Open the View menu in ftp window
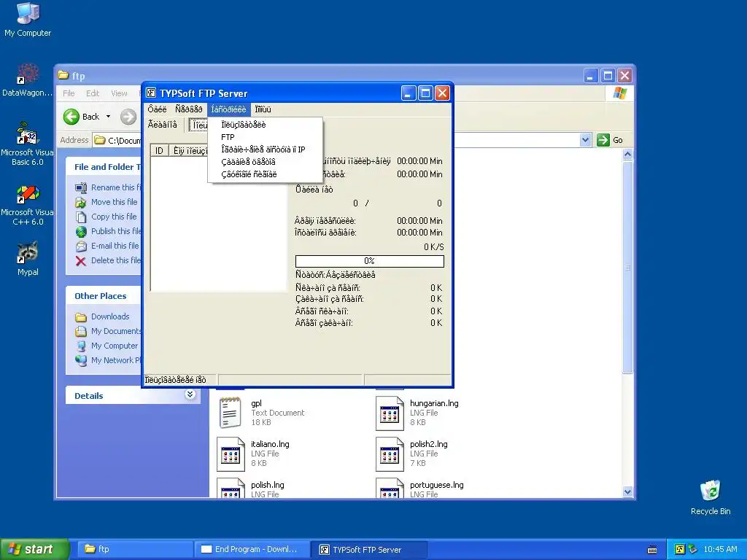 119,93
